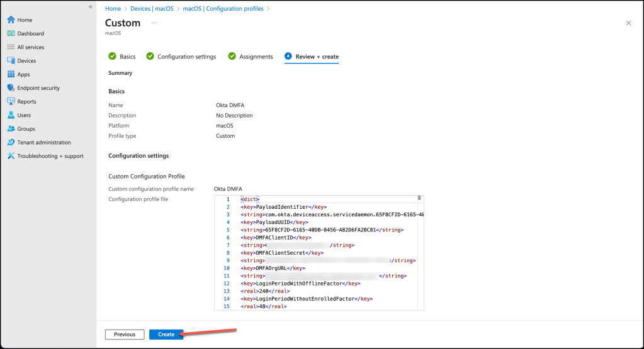Select the All services icon
The height and width of the screenshot is (349, 644).
pyautogui.click(x=11, y=47)
